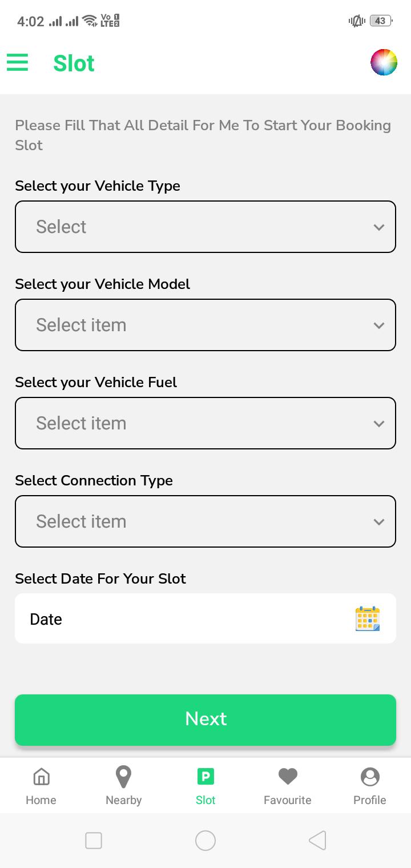The height and width of the screenshot is (868, 411).
Task: Tap the color wheel icon
Action: (x=384, y=62)
